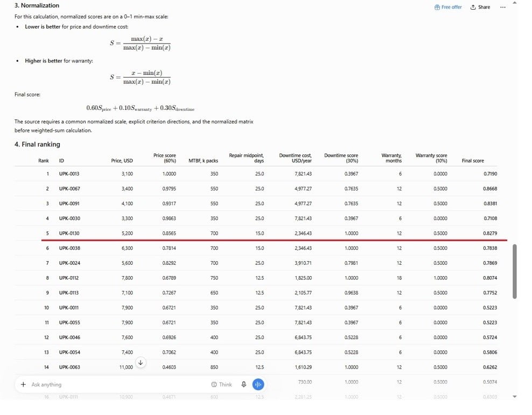Click the vertical scrollbar thumb
This screenshot has height=415, width=532.
coord(515,271)
